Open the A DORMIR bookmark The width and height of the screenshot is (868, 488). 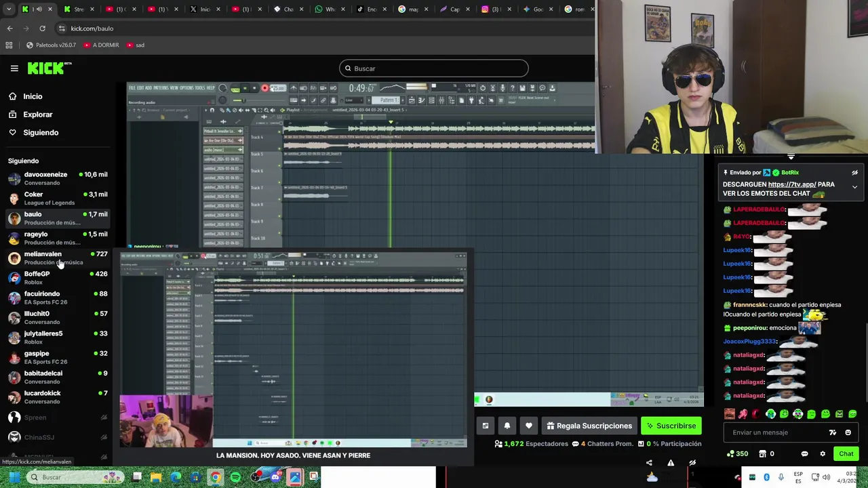coord(101,45)
